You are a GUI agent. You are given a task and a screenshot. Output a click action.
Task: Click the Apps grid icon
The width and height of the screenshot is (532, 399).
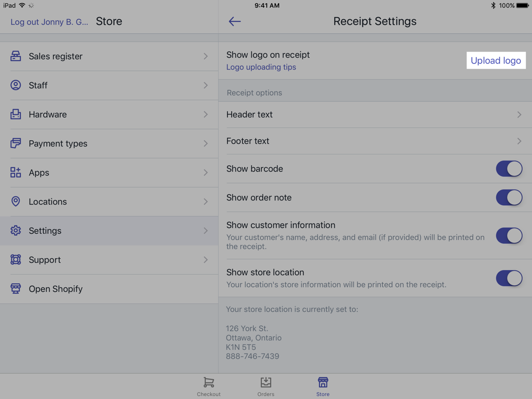(x=16, y=172)
